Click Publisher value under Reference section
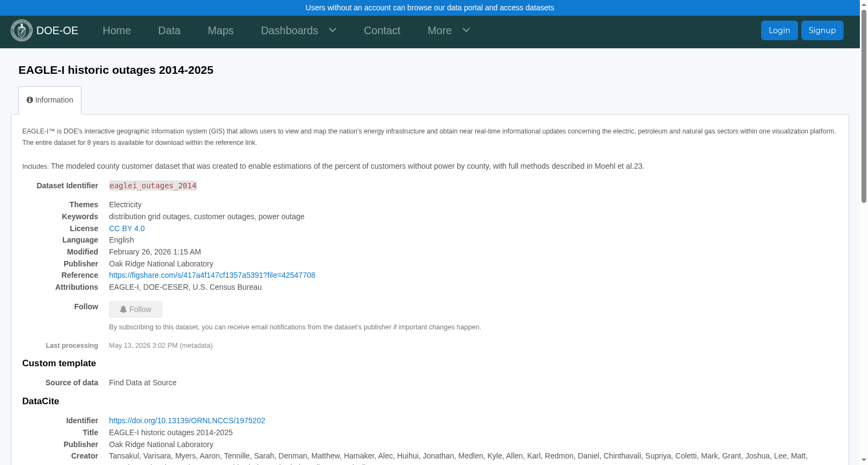 pyautogui.click(x=161, y=264)
